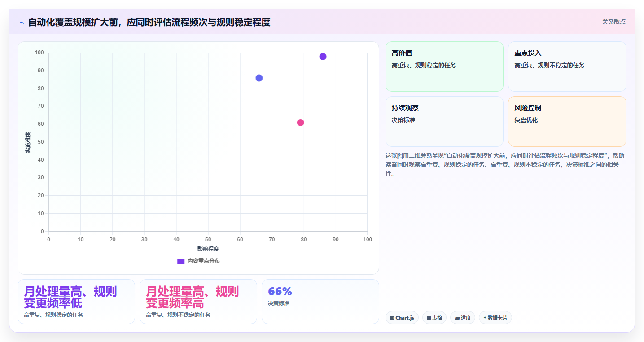This screenshot has height=342, width=644.
Task: Click 决策标准 caption under 66%
Action: coord(279,303)
